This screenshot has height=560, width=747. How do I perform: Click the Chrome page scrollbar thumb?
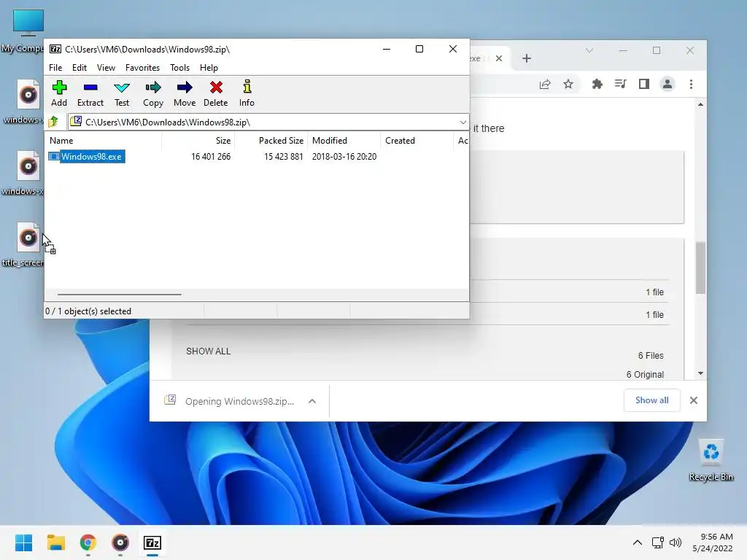pyautogui.click(x=700, y=268)
